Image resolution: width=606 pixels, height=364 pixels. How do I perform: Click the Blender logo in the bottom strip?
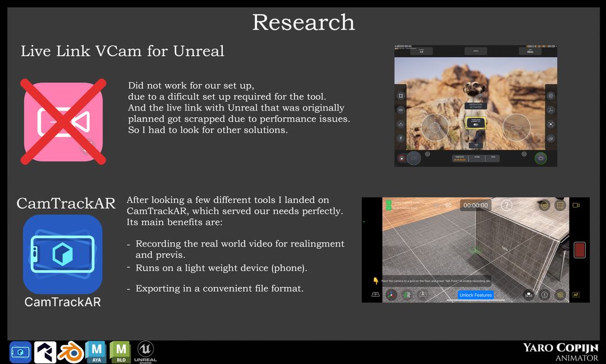coord(71,352)
